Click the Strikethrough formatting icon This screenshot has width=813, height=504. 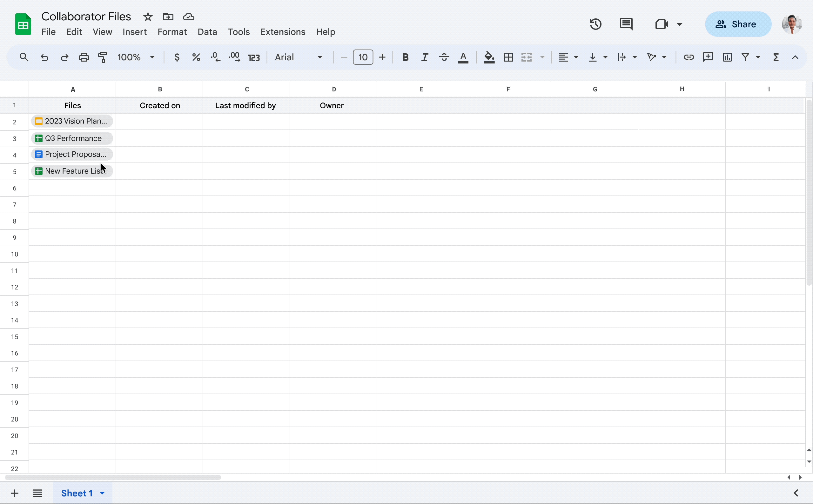coord(444,57)
